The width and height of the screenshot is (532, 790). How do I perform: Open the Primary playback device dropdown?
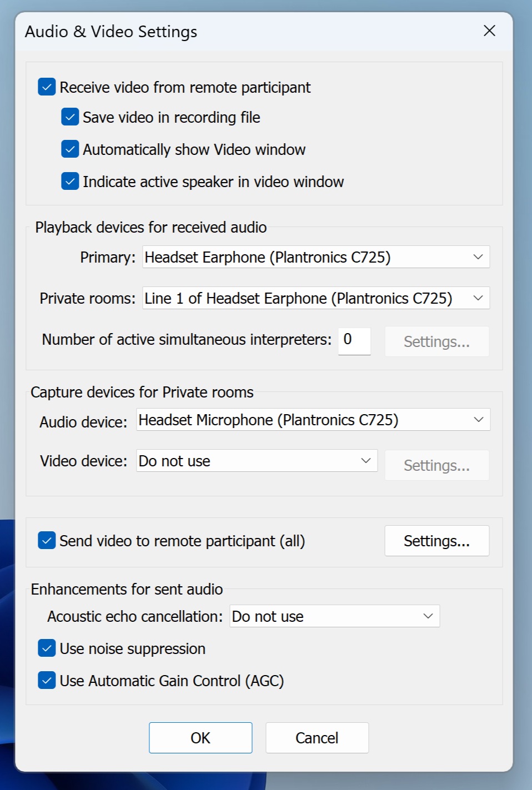click(316, 257)
